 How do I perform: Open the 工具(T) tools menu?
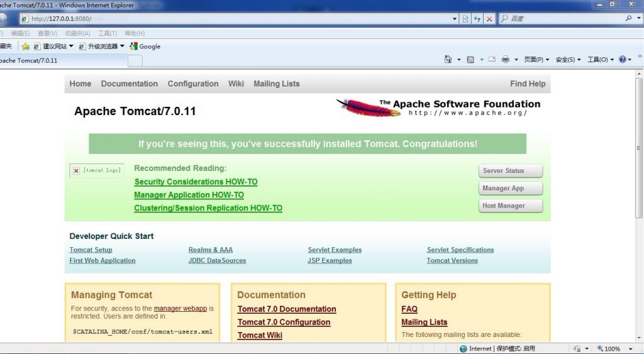coord(107,33)
